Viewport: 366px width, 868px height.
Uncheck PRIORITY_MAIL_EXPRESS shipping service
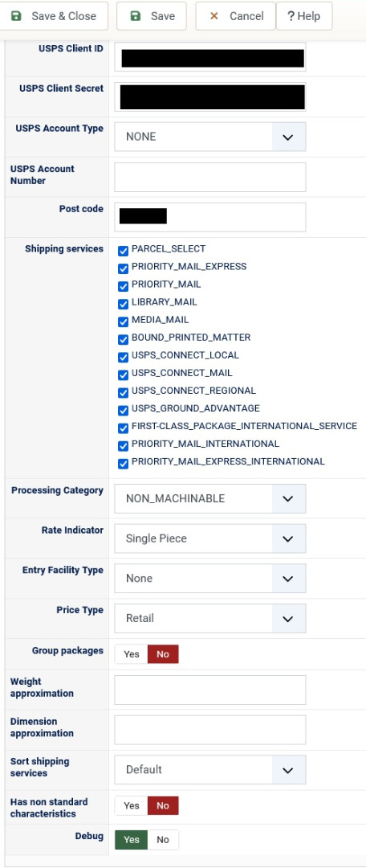click(124, 269)
